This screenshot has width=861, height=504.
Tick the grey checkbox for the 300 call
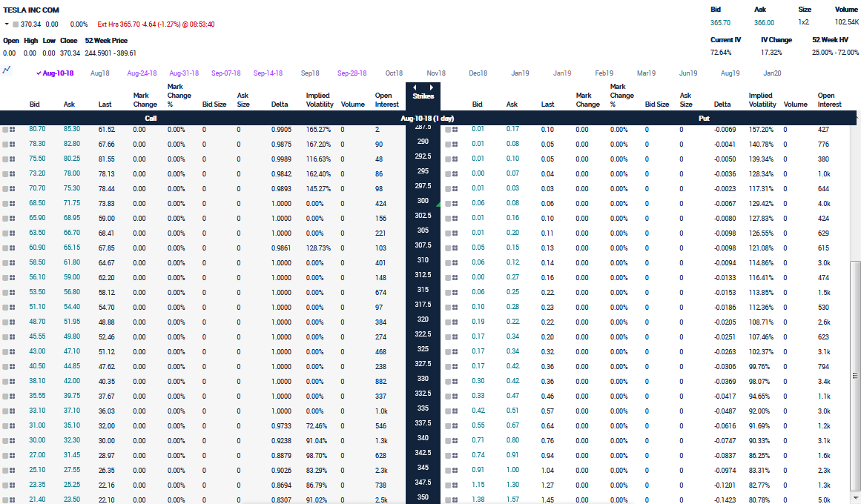pyautogui.click(x=5, y=204)
